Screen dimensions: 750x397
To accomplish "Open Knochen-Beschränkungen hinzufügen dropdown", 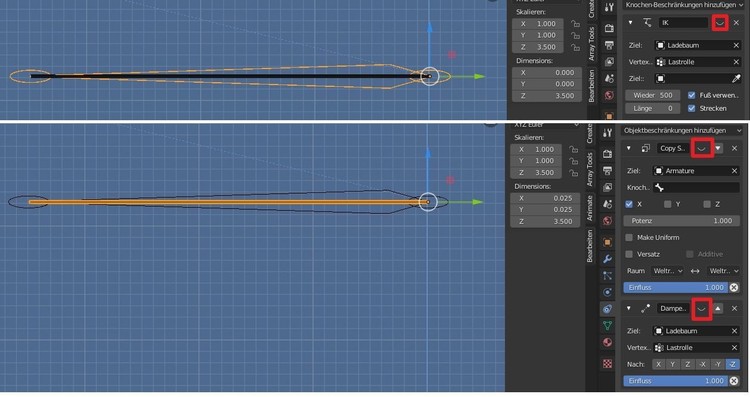I will (x=684, y=5).
